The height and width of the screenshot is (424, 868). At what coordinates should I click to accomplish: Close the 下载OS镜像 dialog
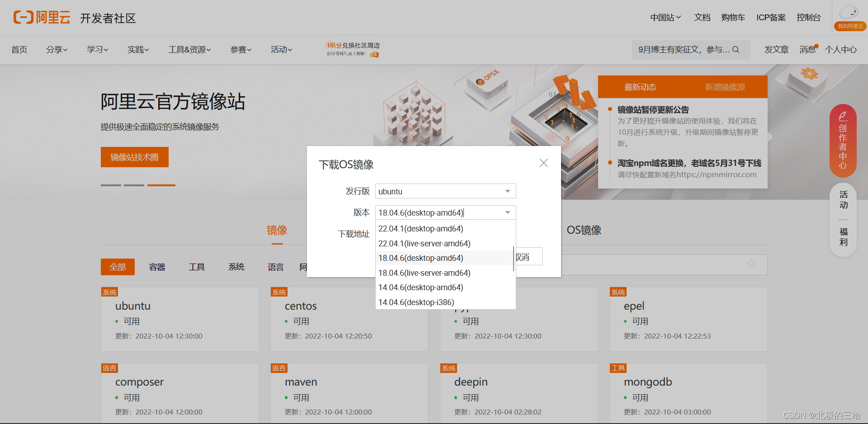coord(543,163)
